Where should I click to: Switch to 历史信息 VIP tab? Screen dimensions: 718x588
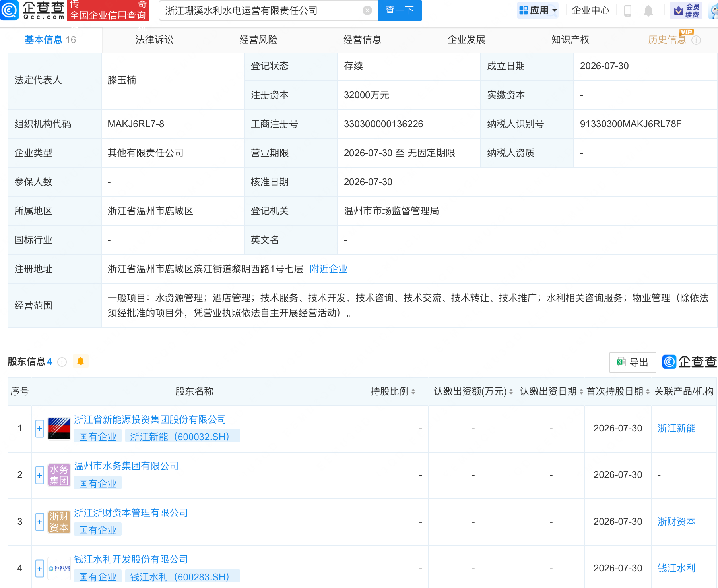[667, 40]
